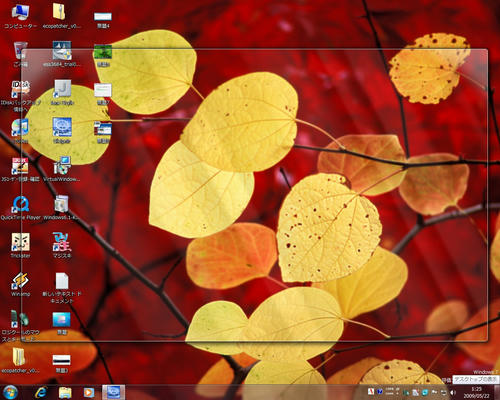The width and height of the screenshot is (500, 400).
Task: Click the volume speaker tray icon
Action: pyautogui.click(x=453, y=392)
